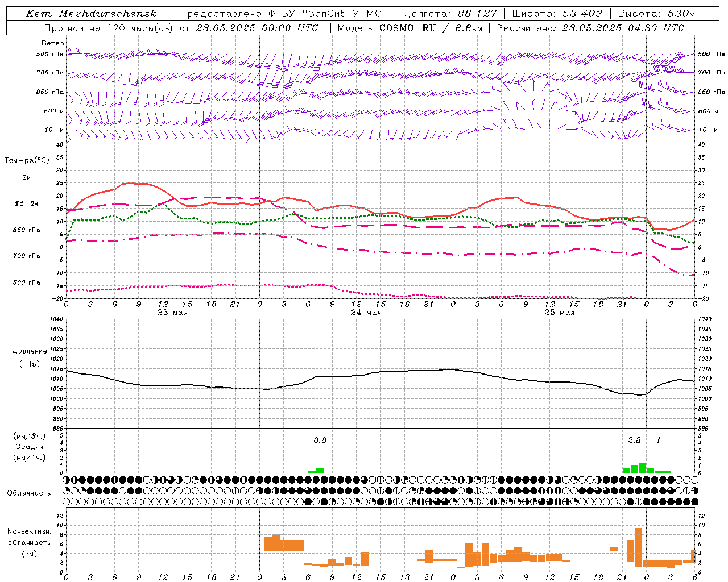This screenshot has width=728, height=582.
Task: Click the tallest green precipitation bar
Action: tap(642, 468)
